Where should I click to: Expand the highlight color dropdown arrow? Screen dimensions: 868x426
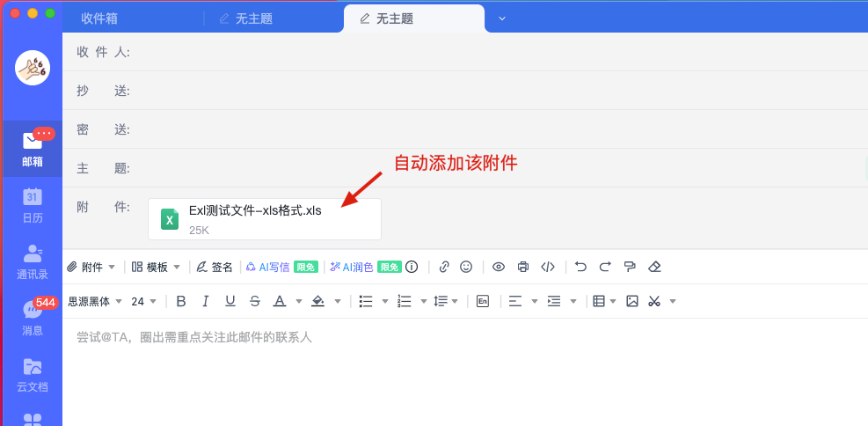coord(337,301)
